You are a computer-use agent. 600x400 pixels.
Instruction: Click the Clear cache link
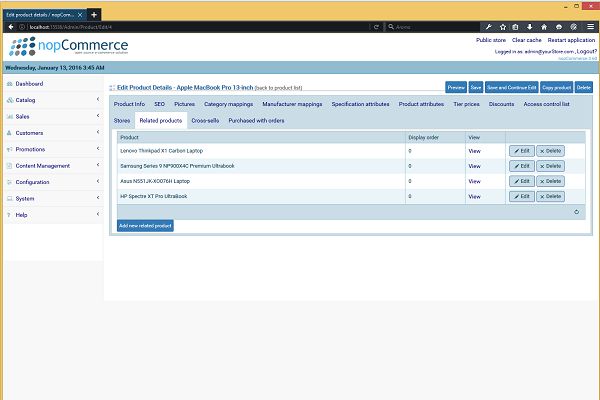527,40
